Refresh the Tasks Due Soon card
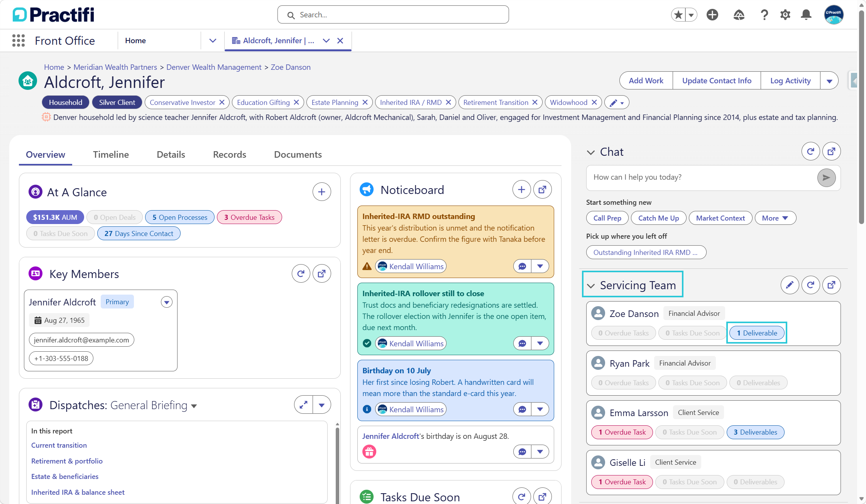Viewport: 866px width, 504px height. point(521,497)
